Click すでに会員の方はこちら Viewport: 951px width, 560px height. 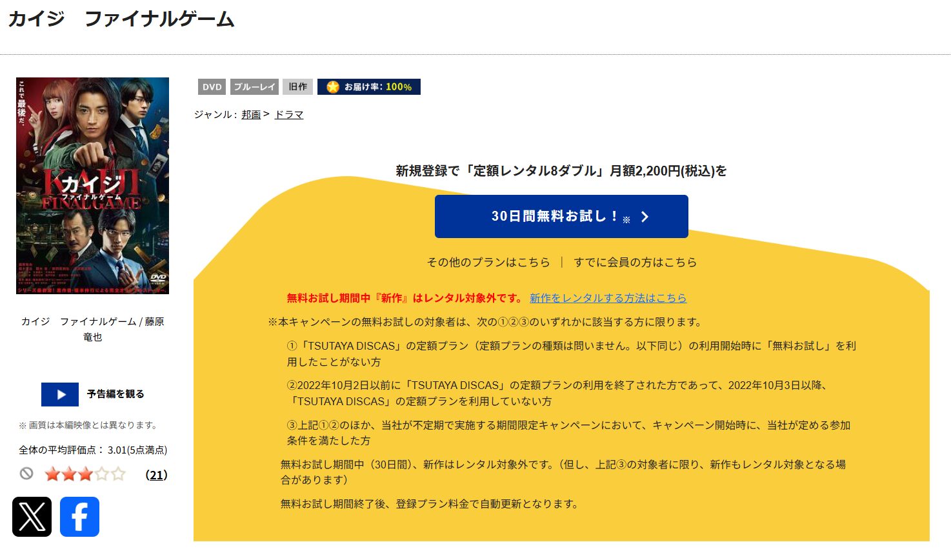point(635,262)
